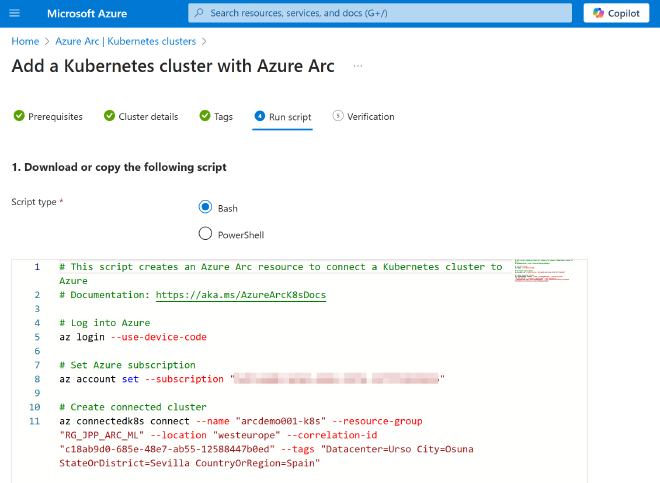Click the search magnifier icon
Image resolution: width=660 pixels, height=483 pixels.
[x=199, y=13]
